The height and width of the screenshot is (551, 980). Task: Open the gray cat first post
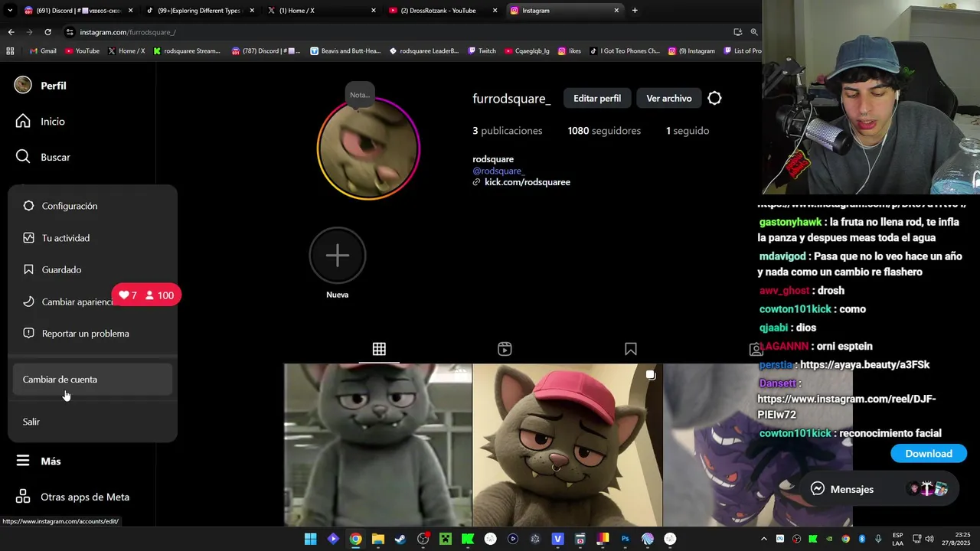pyautogui.click(x=378, y=445)
